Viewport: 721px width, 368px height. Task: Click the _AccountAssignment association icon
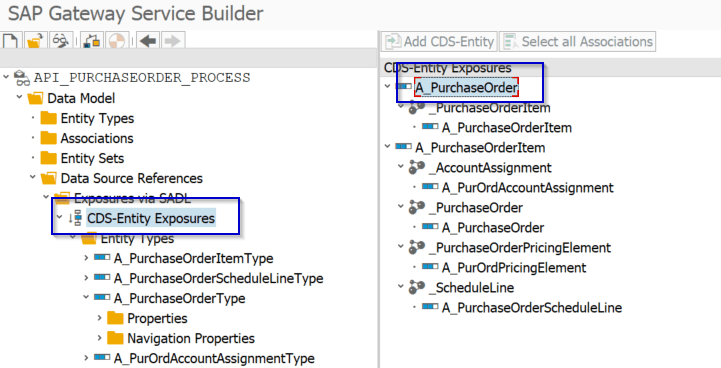coord(417,167)
